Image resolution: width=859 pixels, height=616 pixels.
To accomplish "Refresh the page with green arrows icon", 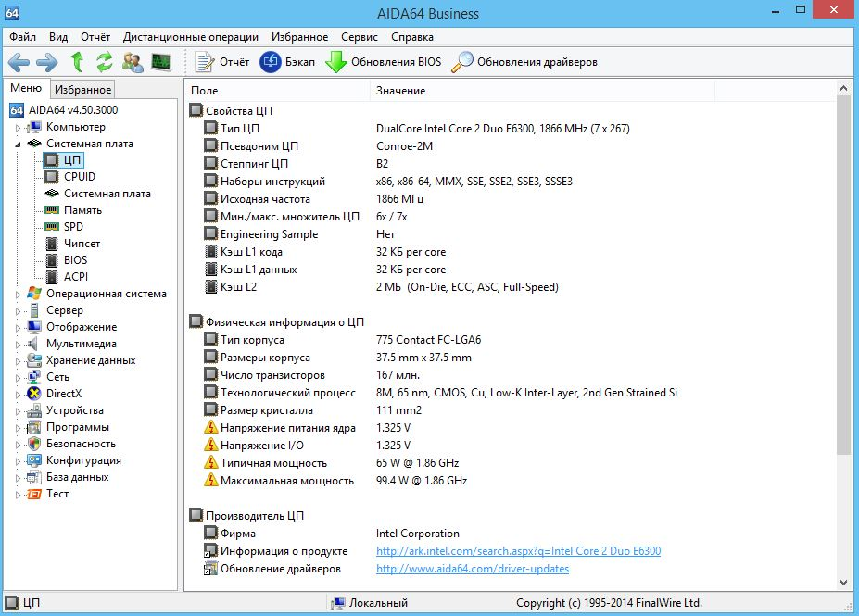I will click(104, 62).
